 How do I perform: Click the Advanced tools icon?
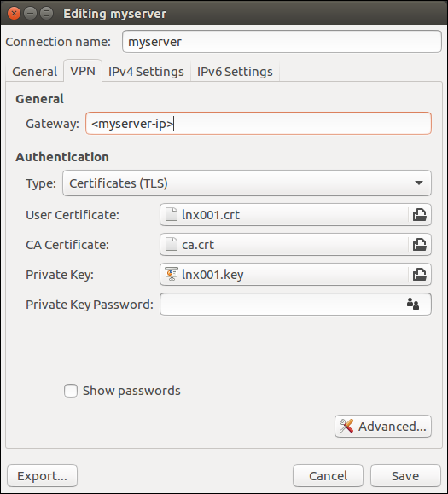(346, 426)
